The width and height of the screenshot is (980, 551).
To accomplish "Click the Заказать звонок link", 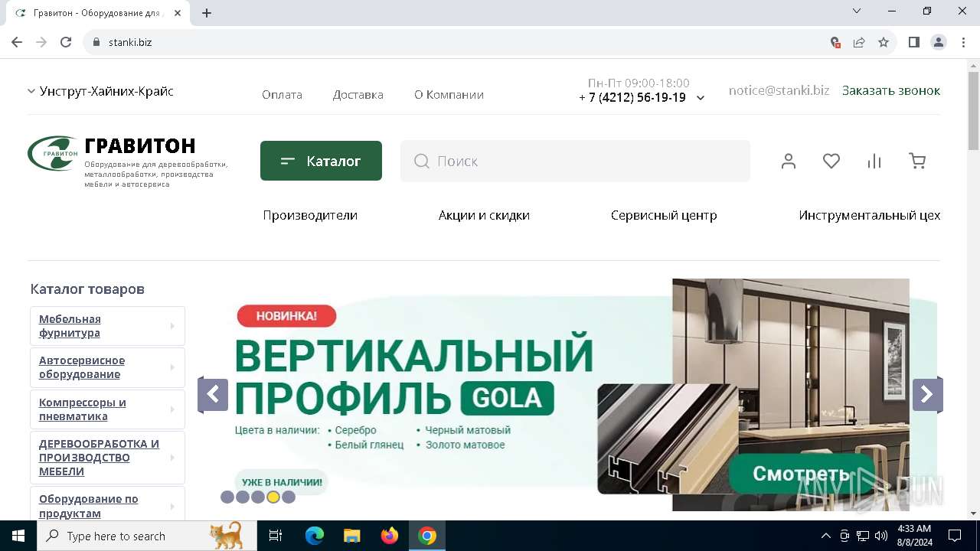I will coord(891,90).
